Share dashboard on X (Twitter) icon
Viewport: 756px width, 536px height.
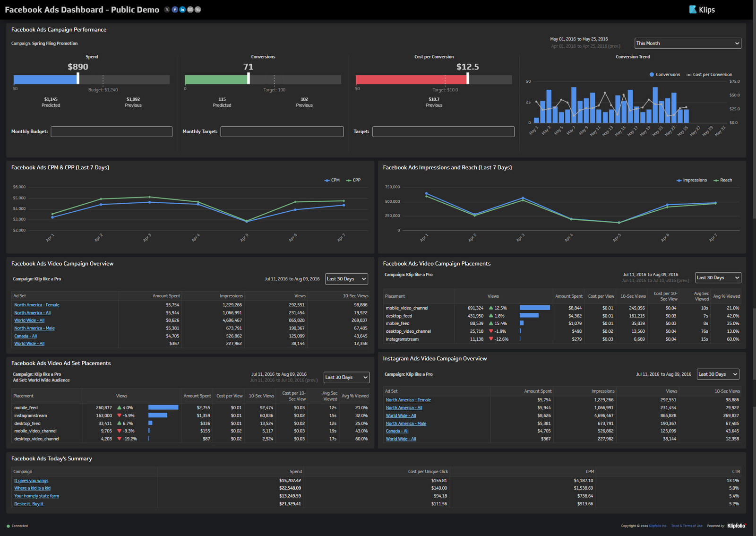(x=167, y=9)
